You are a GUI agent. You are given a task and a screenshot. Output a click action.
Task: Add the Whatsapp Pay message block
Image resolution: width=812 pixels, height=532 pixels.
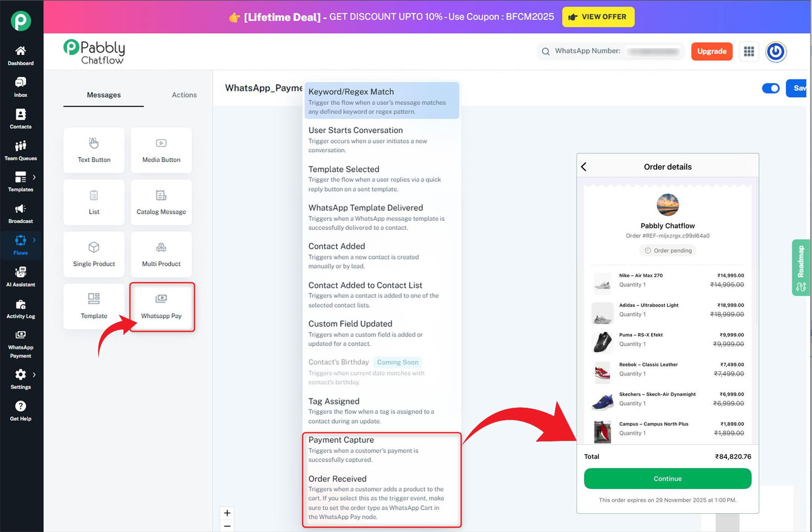tap(161, 306)
